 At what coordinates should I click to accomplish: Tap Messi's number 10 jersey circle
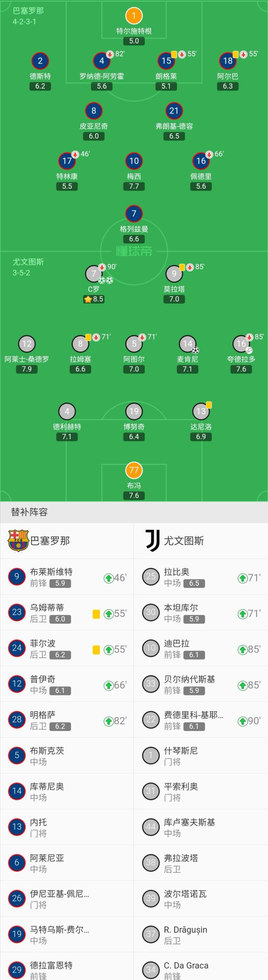134,161
